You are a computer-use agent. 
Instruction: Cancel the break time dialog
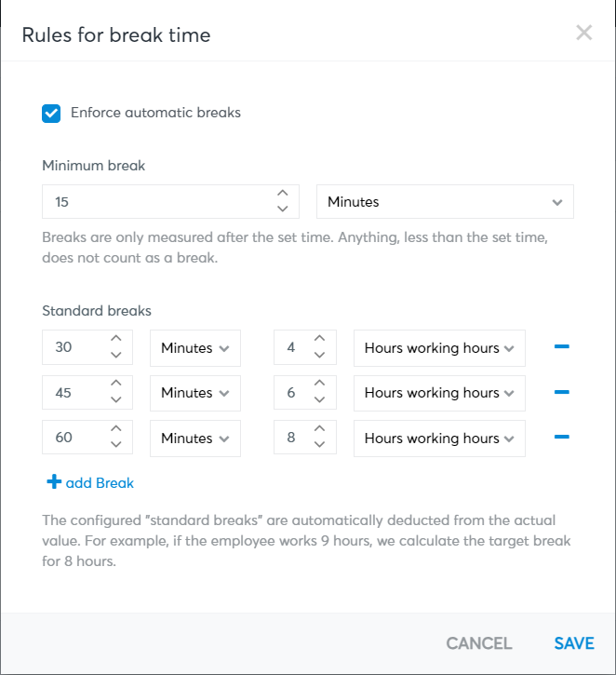(x=479, y=643)
